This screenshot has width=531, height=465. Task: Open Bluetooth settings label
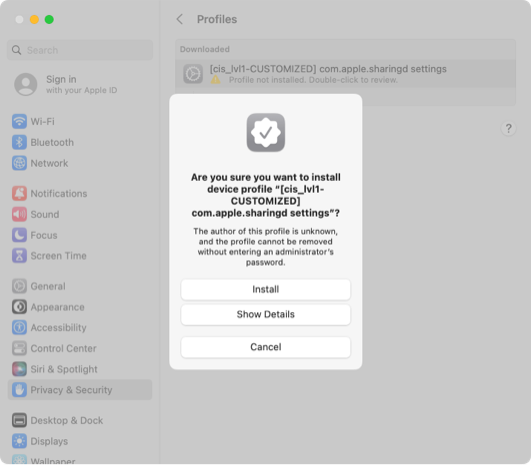tap(52, 142)
